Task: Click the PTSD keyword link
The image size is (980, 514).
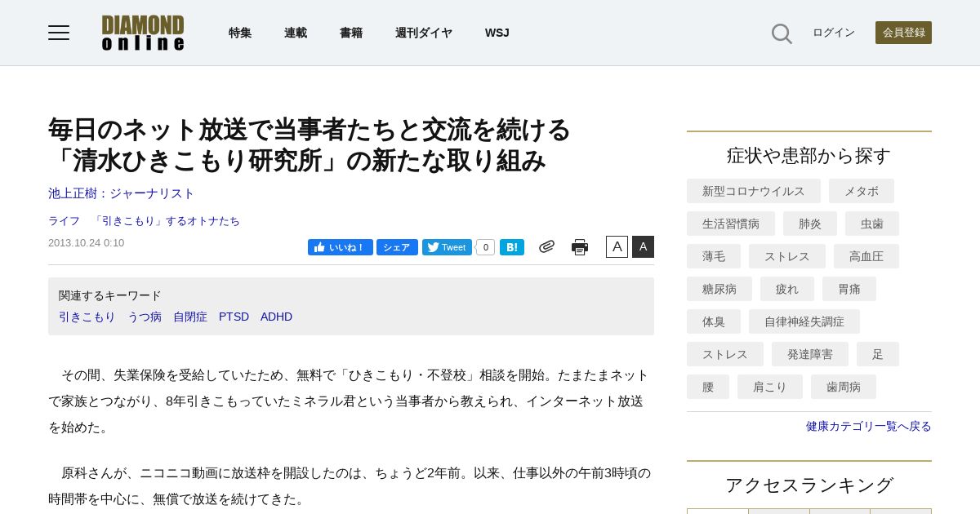Action: [234, 317]
